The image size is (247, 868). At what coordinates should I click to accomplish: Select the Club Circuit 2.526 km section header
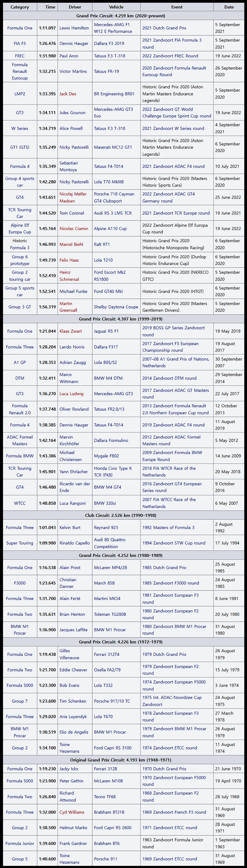coord(123,516)
